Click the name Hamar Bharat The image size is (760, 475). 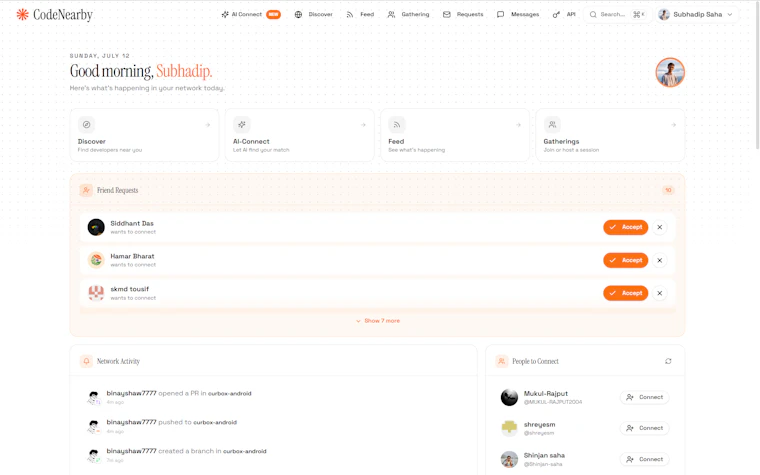132,256
